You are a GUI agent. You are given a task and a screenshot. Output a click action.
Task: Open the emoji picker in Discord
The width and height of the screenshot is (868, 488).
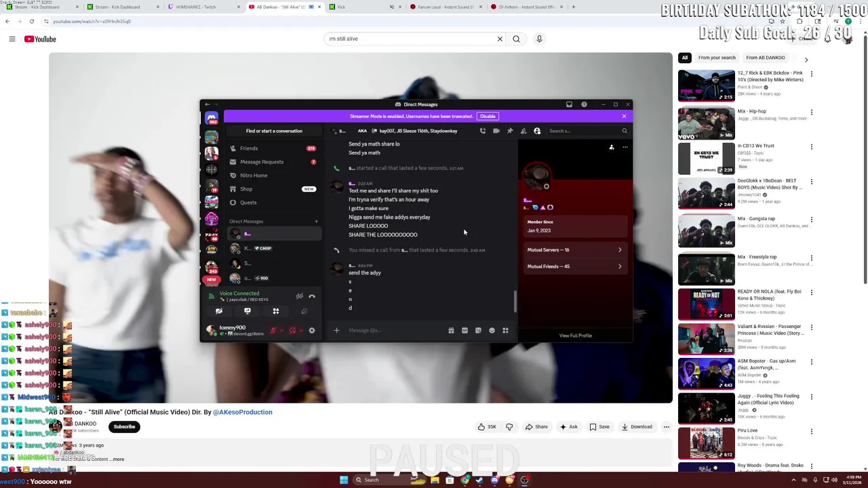tap(492, 331)
